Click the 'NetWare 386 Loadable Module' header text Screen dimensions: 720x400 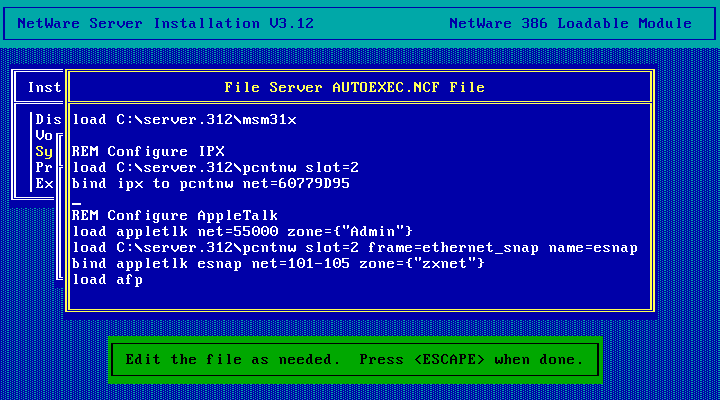[570, 23]
